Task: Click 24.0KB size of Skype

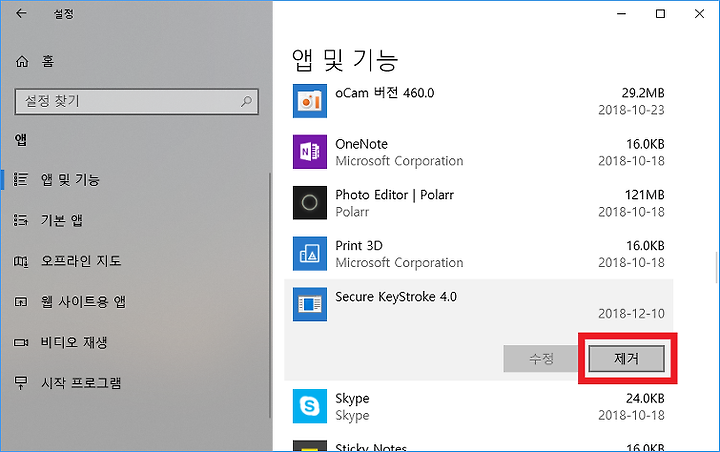Action: point(645,399)
